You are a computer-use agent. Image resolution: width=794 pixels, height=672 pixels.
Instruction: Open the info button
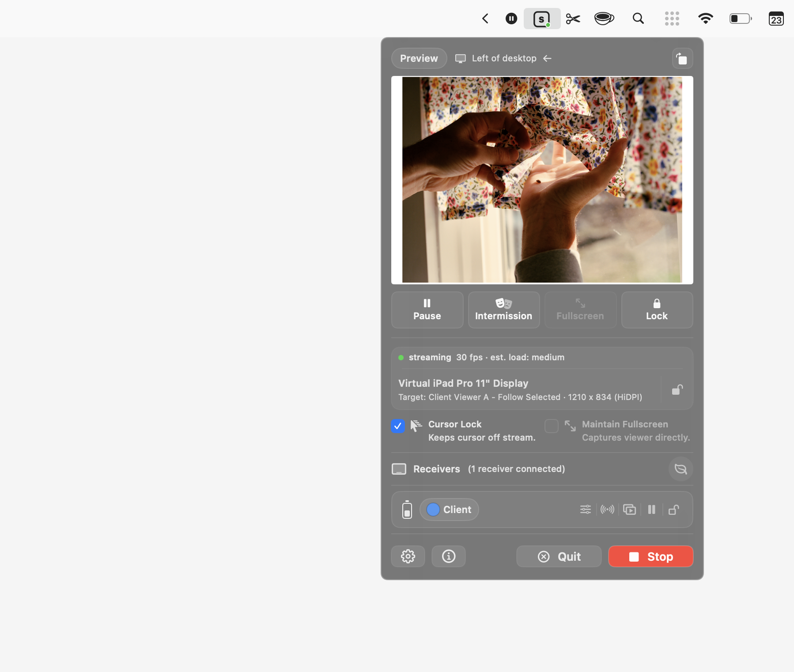pyautogui.click(x=449, y=556)
